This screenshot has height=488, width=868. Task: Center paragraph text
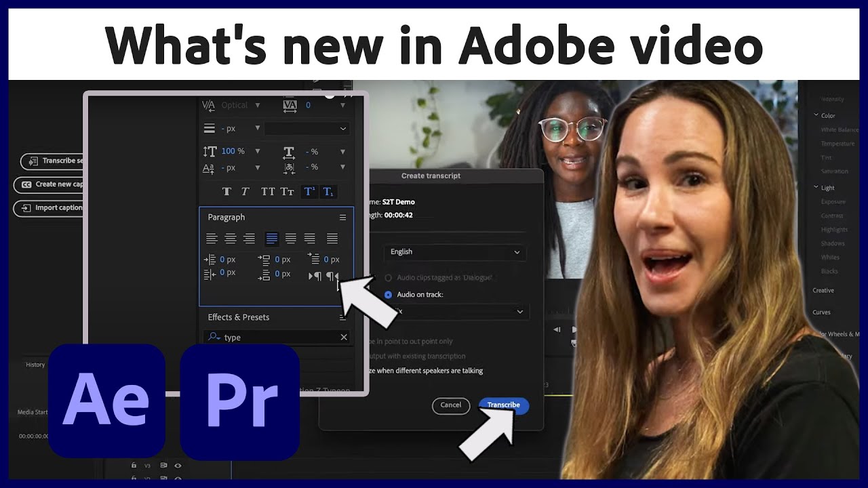pos(231,239)
